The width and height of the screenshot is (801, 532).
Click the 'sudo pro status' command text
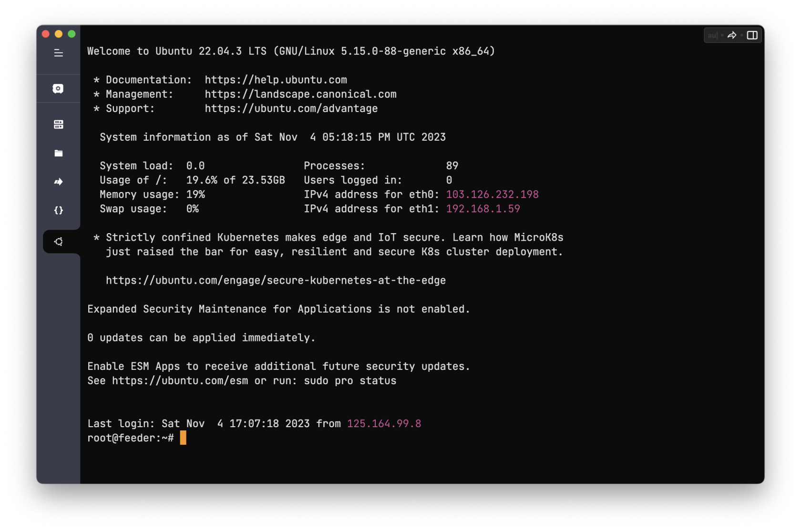click(350, 381)
